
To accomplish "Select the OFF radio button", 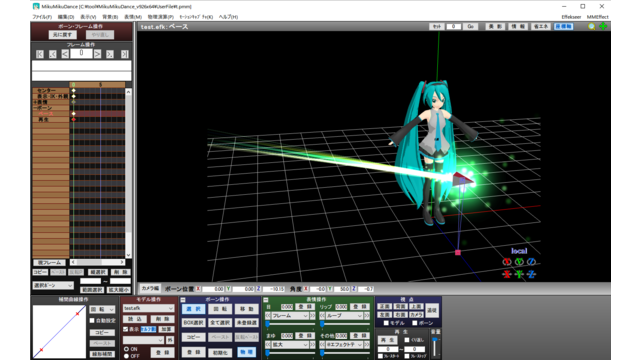I will 127,356.
